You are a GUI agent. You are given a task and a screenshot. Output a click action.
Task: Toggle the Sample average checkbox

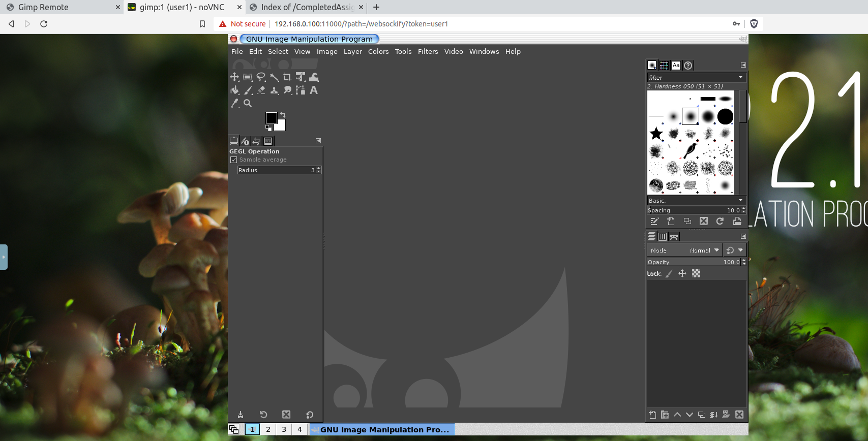(234, 160)
